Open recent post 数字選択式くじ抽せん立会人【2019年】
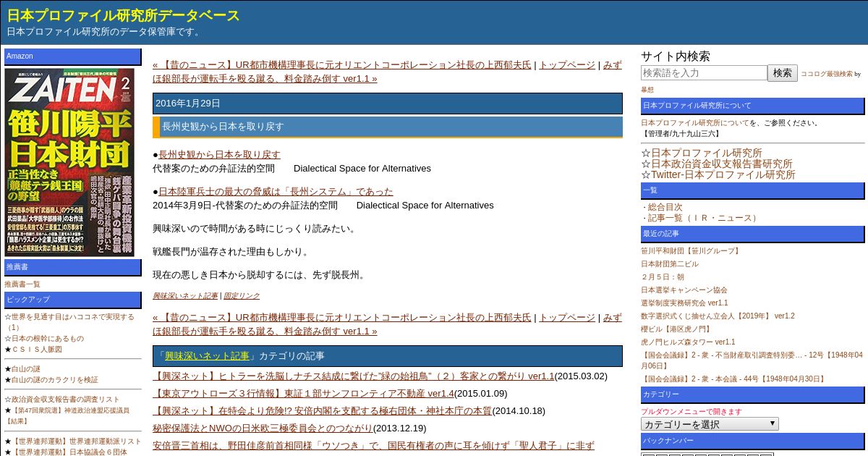The image size is (868, 456). pos(718,316)
